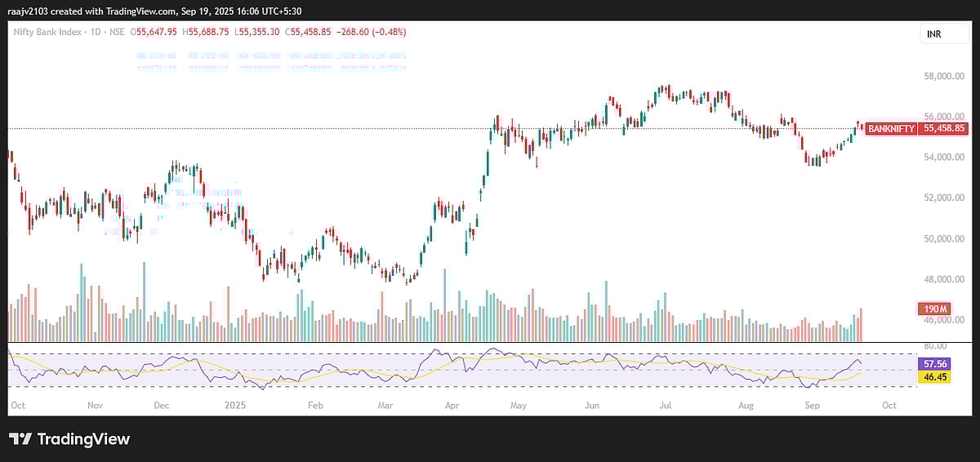Click the Jul label on the time axis

pyautogui.click(x=666, y=405)
